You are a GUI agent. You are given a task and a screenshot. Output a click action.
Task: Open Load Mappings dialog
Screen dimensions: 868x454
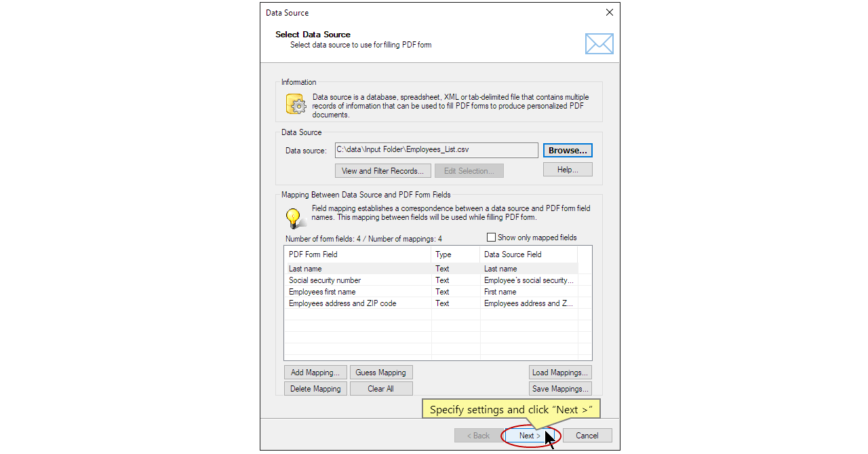(x=560, y=372)
